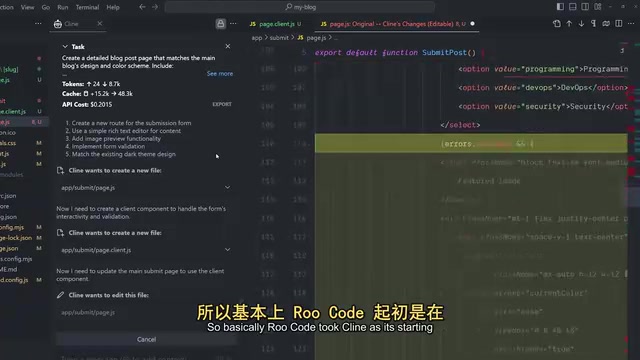Toggle bottom panel layout icon

573,7
